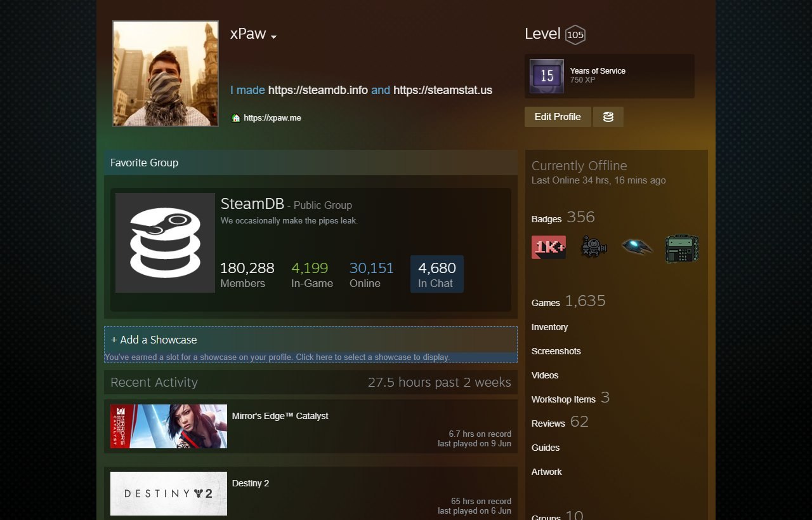Open the SteamDB coin-stack icon button
The image size is (812, 520).
tap(608, 117)
